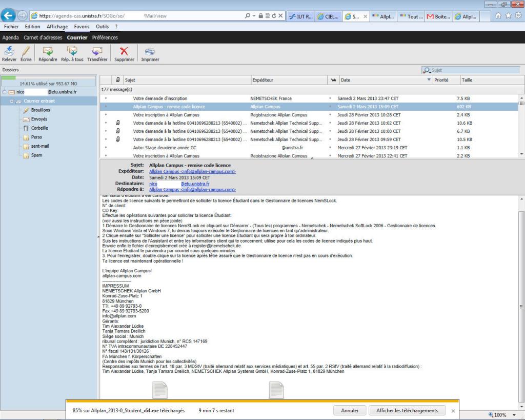Open the Edition menu
The height and width of the screenshot is (420, 525).
32,27
